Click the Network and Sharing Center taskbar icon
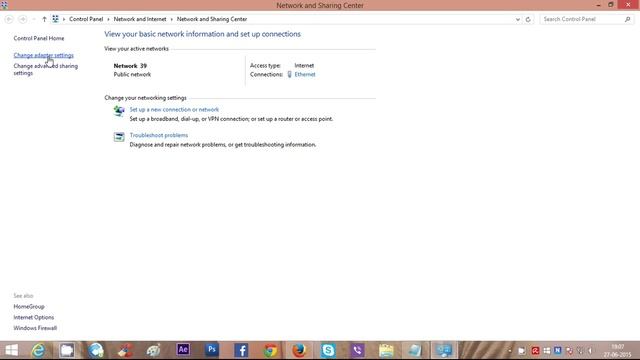This screenshot has width=640, height=360. (444, 350)
